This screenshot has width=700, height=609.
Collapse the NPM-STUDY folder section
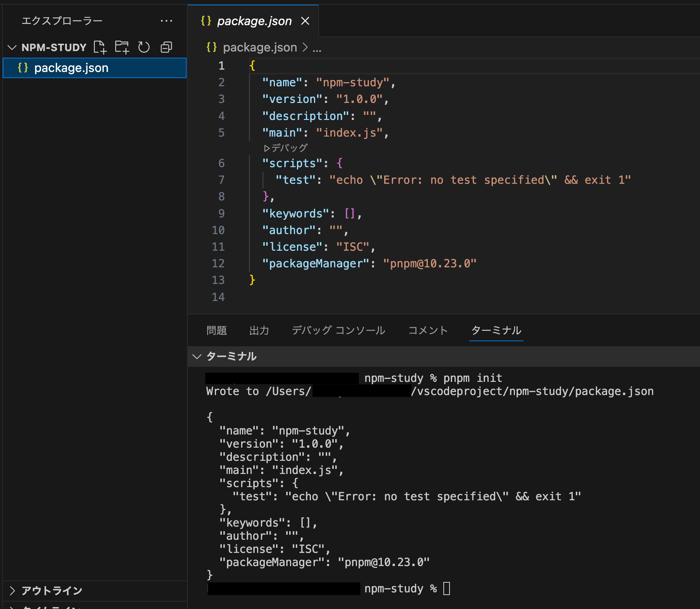12,47
